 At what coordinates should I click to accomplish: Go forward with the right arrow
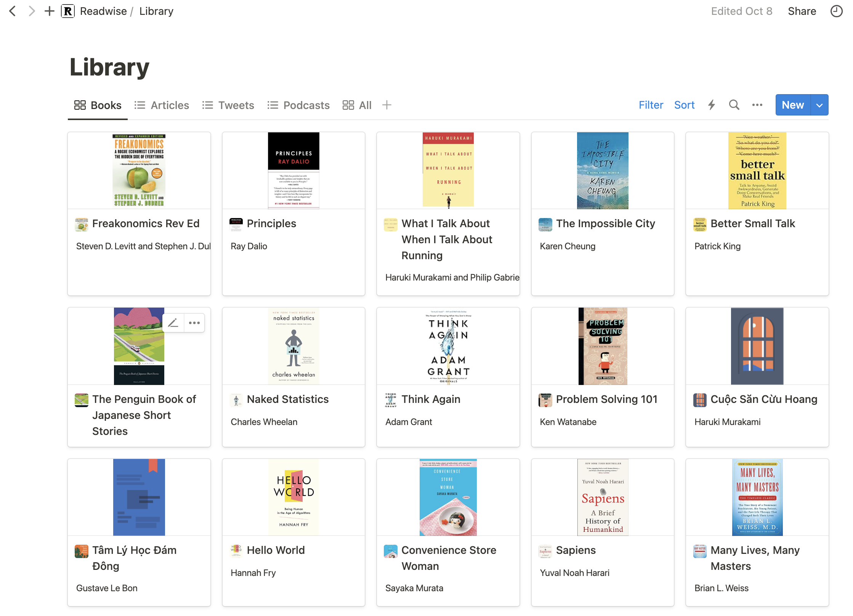point(32,11)
